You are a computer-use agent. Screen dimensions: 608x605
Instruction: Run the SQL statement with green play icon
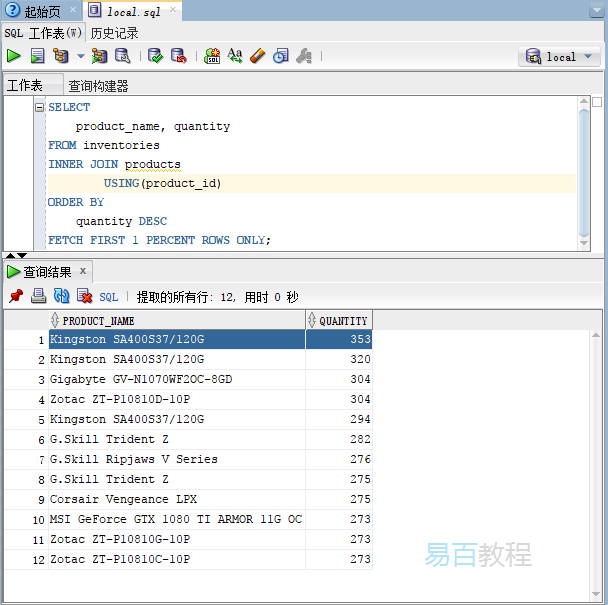coord(14,56)
